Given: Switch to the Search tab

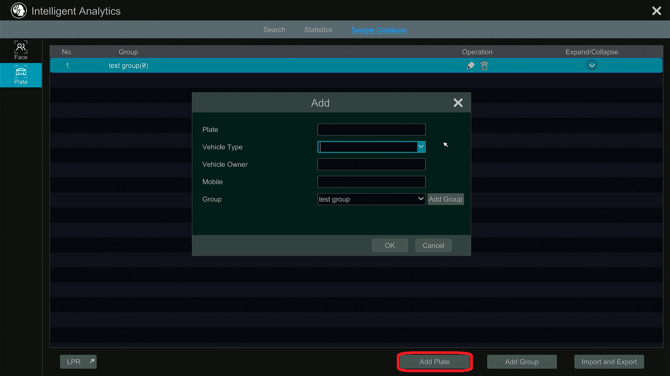Looking at the screenshot, I should (x=274, y=29).
